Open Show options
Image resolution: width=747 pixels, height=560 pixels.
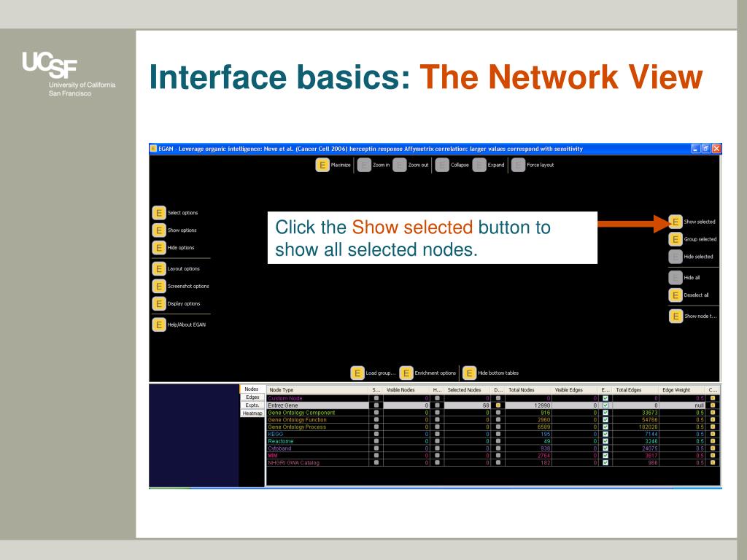[159, 230]
